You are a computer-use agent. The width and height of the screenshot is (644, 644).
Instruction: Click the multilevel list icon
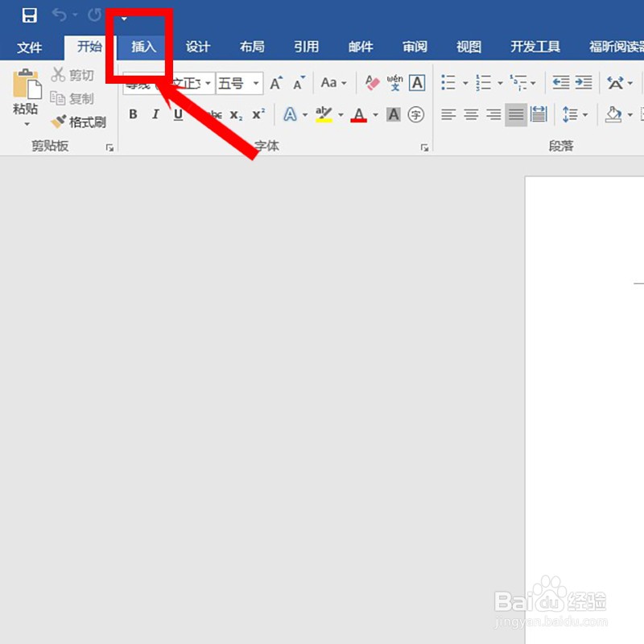tap(518, 83)
